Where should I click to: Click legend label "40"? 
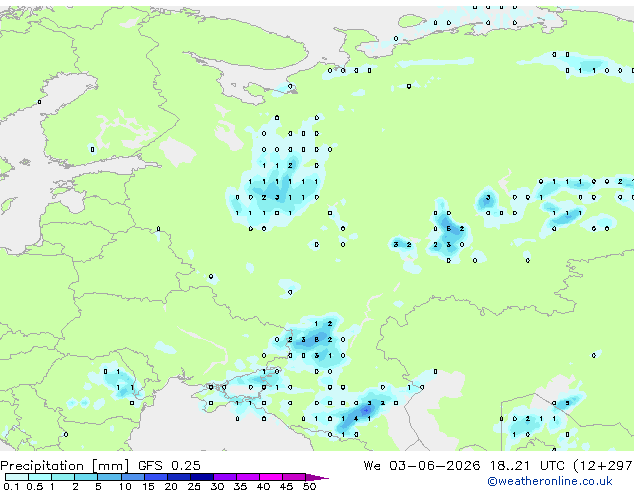coord(263,486)
